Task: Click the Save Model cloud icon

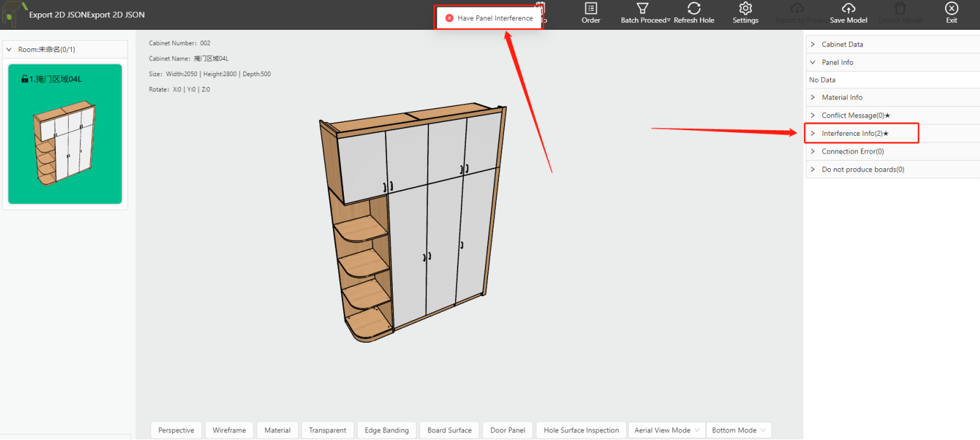Action: point(848,9)
